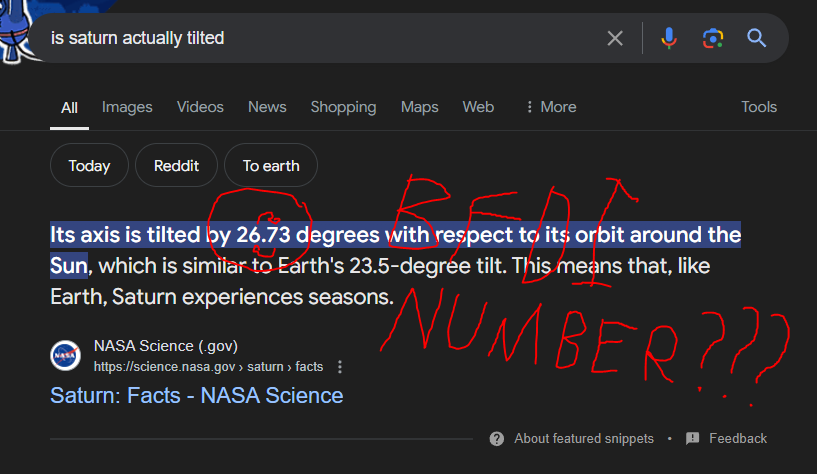Open the Tools filter options

tap(759, 107)
